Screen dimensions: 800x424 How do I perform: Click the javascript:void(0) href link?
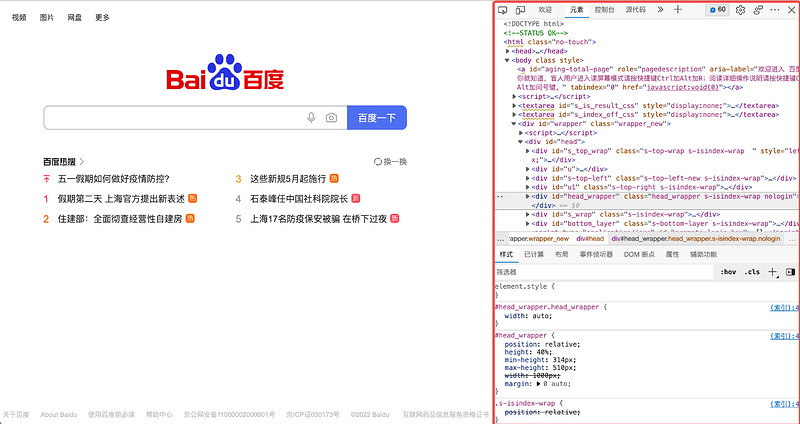point(683,87)
